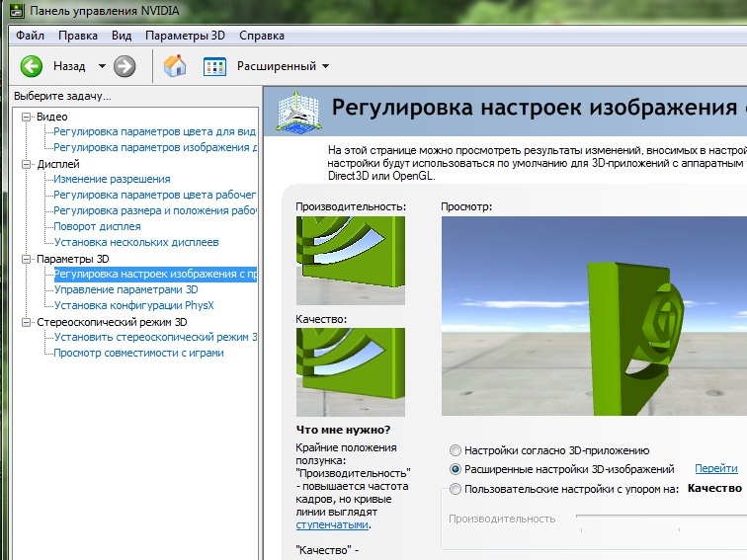Open Управление параметрами 3D task

click(125, 289)
